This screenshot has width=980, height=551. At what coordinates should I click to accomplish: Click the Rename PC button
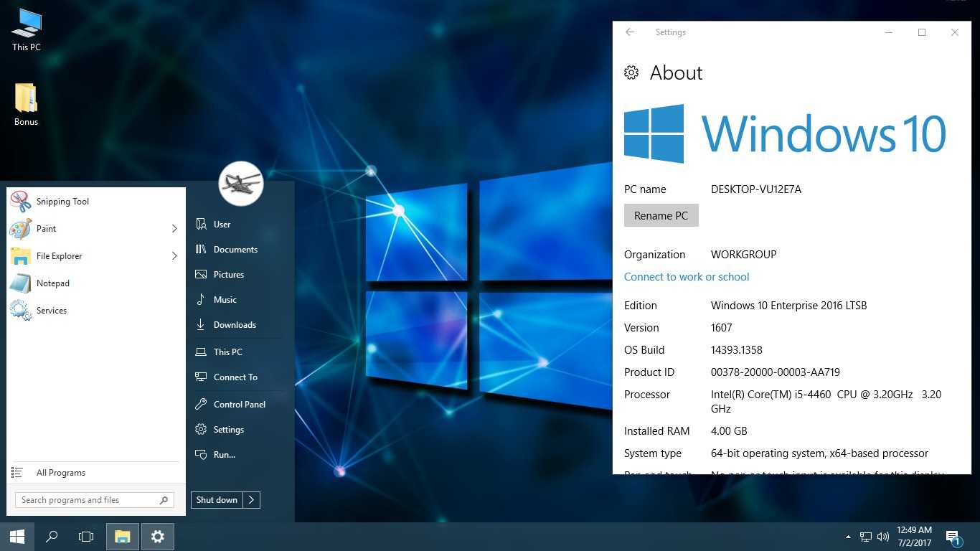pyautogui.click(x=661, y=215)
